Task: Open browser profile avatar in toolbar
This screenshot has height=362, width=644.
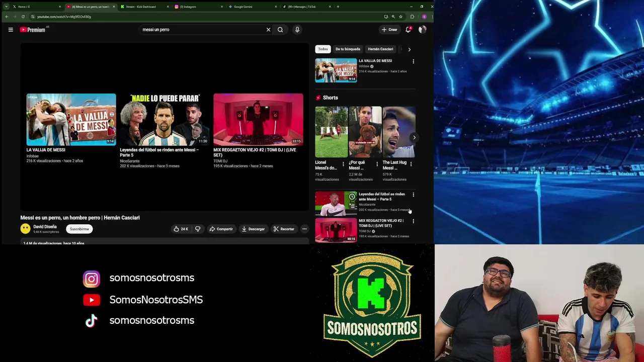Action: click(x=424, y=17)
